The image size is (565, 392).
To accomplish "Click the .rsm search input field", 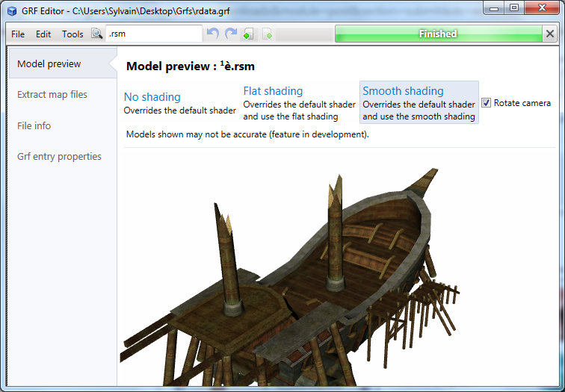I will [x=154, y=34].
